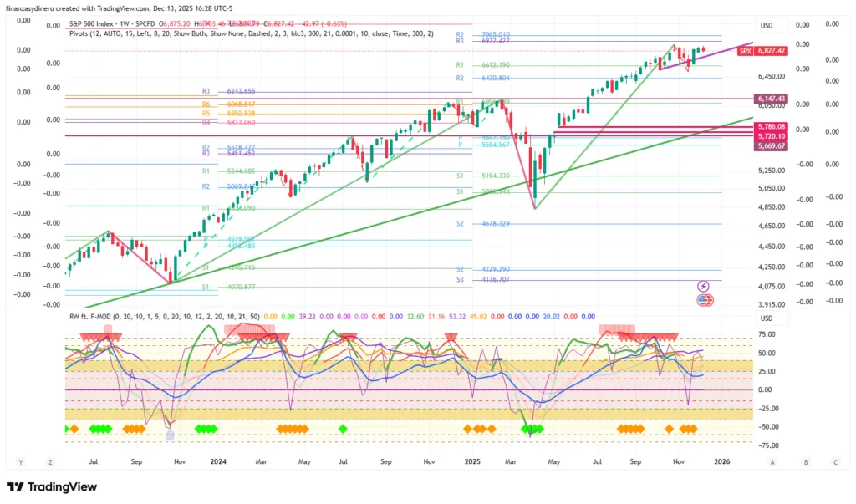Click the 5,786.08 price level label
This screenshot has width=856, height=504.
tap(771, 126)
